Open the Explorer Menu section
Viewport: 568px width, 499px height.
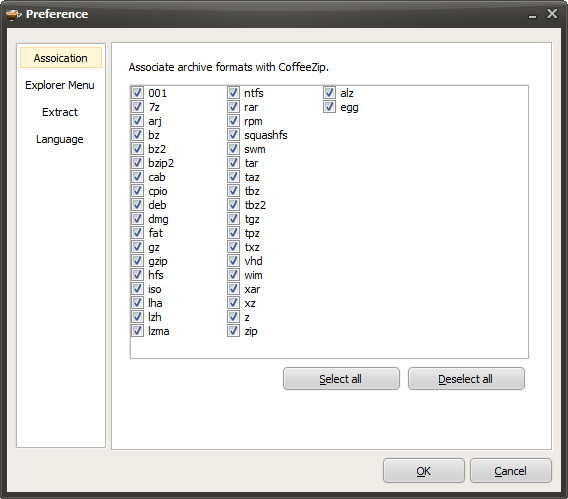tap(60, 85)
